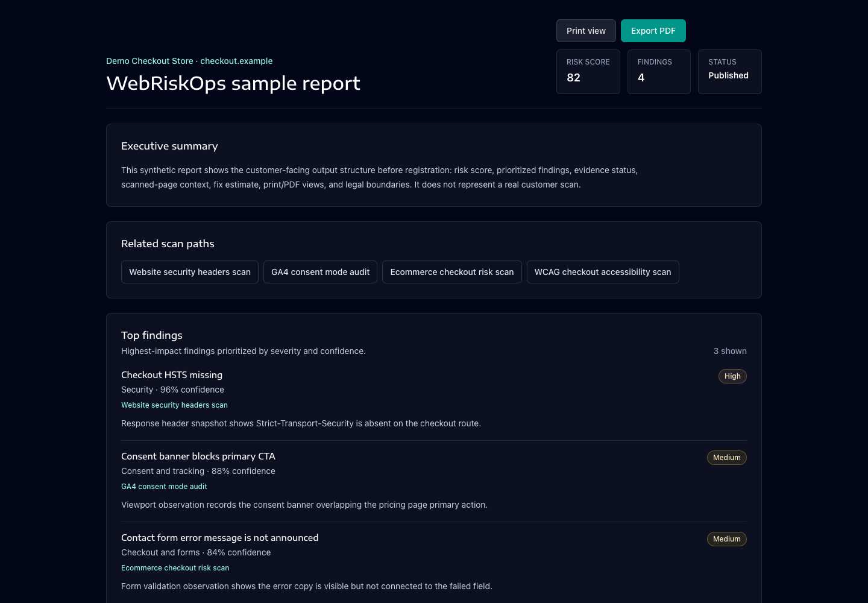
Task: Click Medium badge on Contact form finding
Action: [727, 539]
